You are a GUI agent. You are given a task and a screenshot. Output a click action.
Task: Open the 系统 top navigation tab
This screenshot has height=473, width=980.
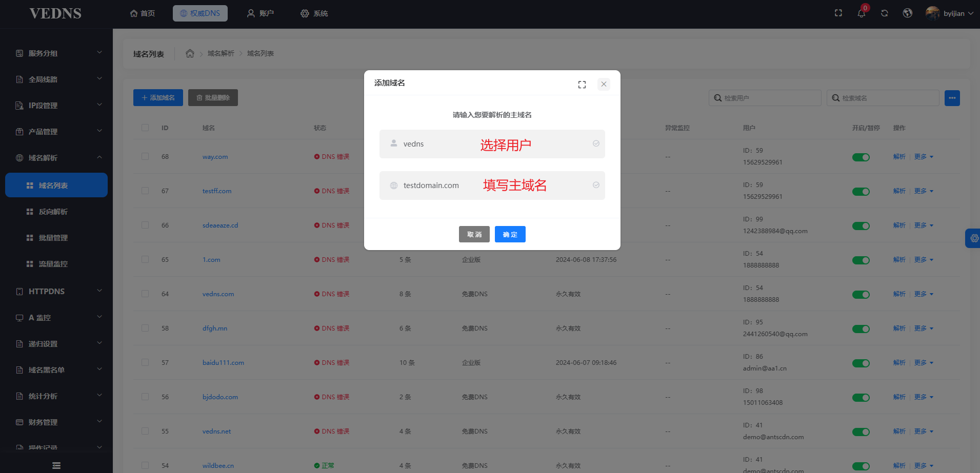click(x=314, y=13)
